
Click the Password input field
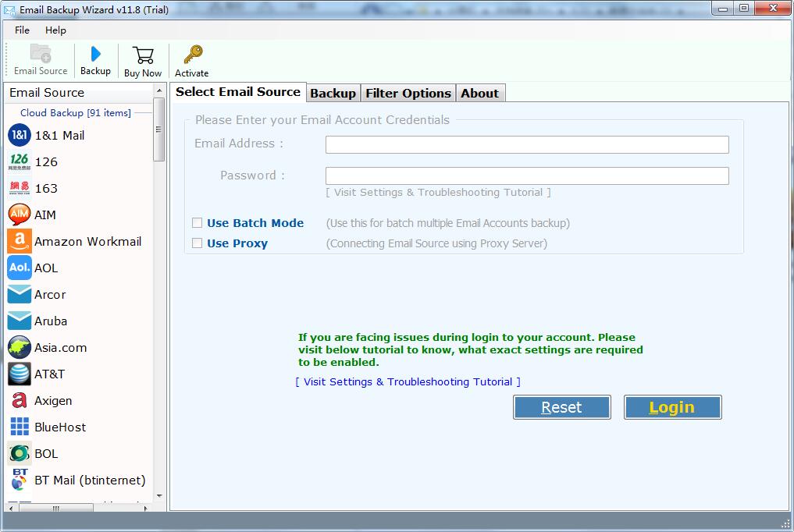[x=527, y=176]
